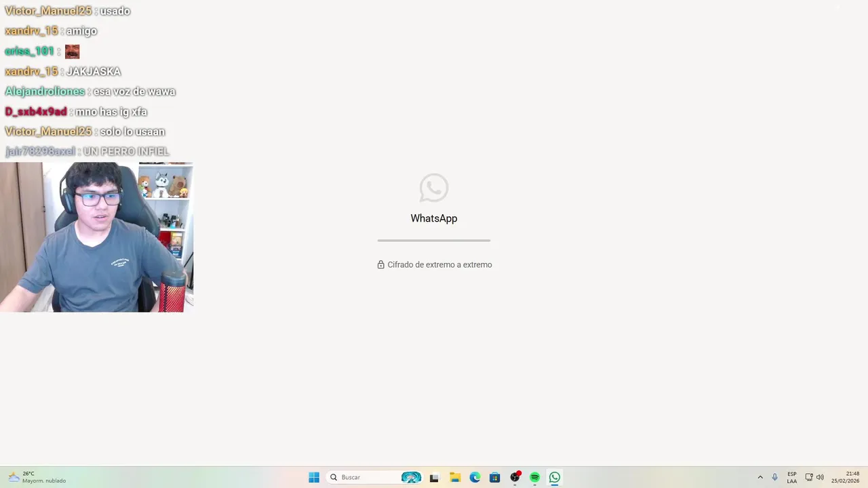Viewport: 868px width, 488px height.
Task: Click the WhatsApp taskbar icon
Action: coord(555,477)
